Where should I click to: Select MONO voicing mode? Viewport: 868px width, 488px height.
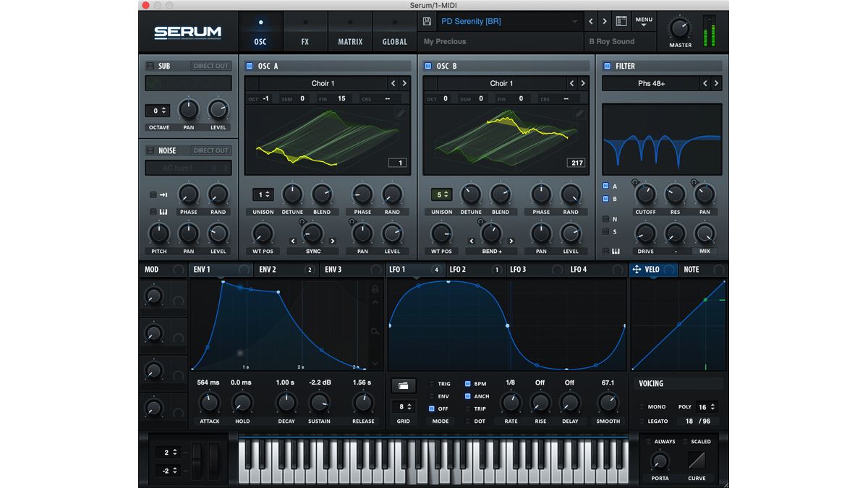pos(641,406)
